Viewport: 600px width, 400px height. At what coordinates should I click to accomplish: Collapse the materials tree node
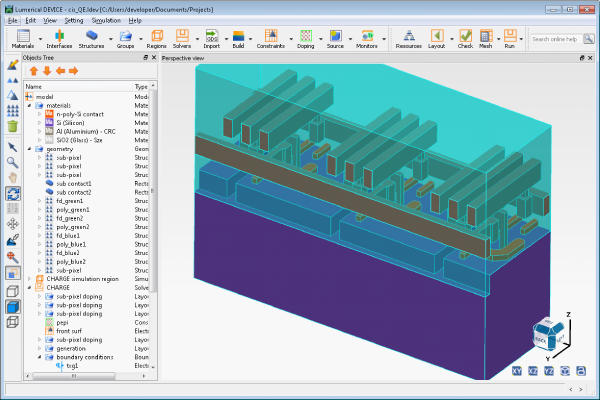coord(29,105)
